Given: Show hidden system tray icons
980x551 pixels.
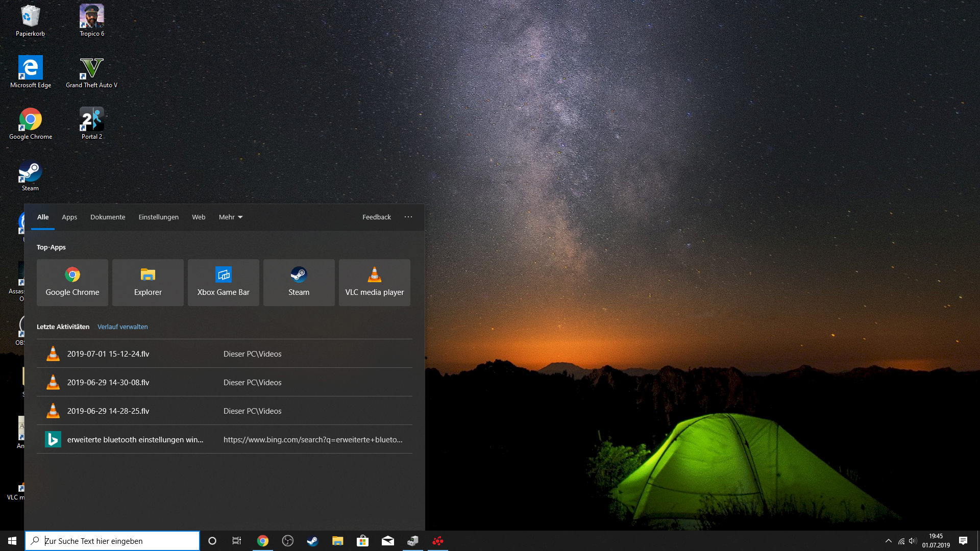Looking at the screenshot, I should tap(889, 541).
